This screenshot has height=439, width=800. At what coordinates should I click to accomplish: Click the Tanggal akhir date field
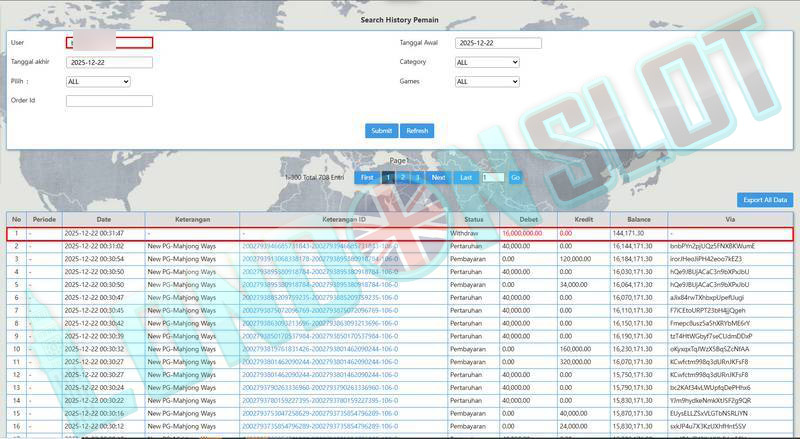coord(109,62)
